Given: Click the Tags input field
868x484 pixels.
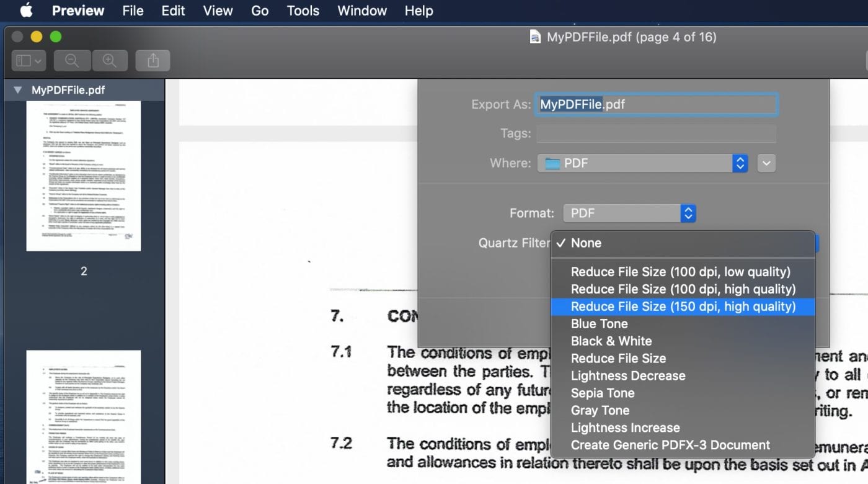Looking at the screenshot, I should tap(656, 133).
